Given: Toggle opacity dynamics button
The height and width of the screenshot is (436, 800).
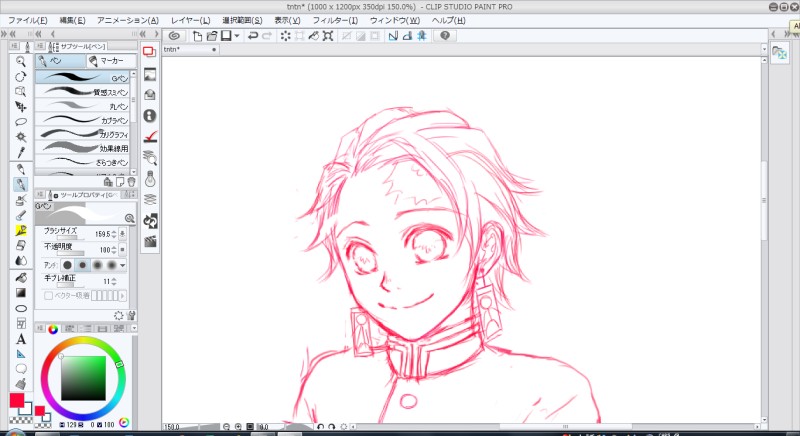Looking at the screenshot, I should coord(122,250).
